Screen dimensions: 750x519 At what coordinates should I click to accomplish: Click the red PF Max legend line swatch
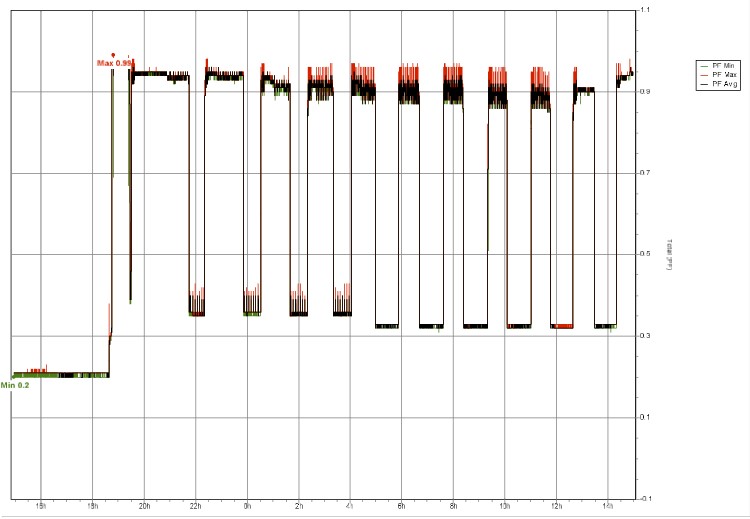pyautogui.click(x=703, y=75)
